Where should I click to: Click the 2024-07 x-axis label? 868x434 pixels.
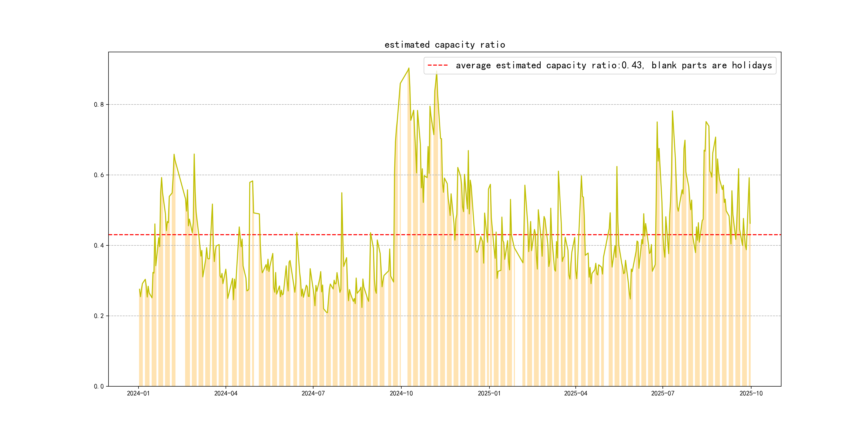[x=313, y=393]
